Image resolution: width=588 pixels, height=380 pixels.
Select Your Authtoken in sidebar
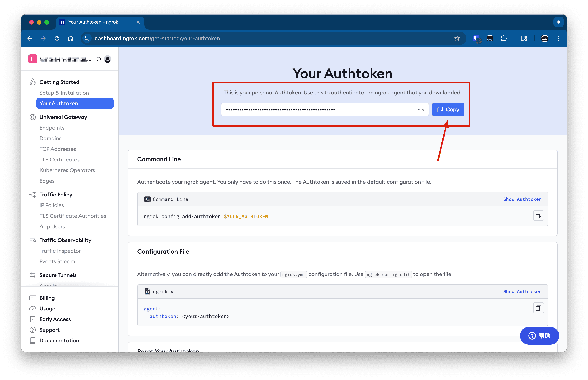point(75,103)
